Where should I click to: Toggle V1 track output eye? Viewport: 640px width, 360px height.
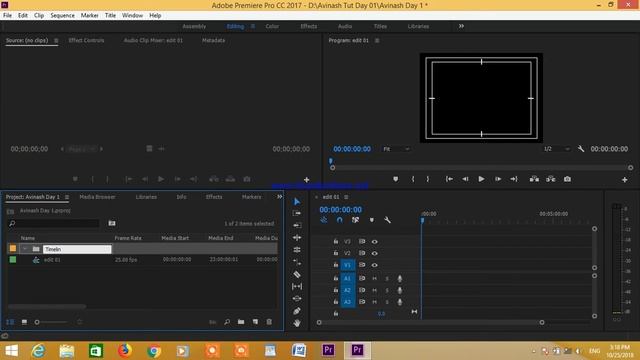pyautogui.click(x=374, y=265)
